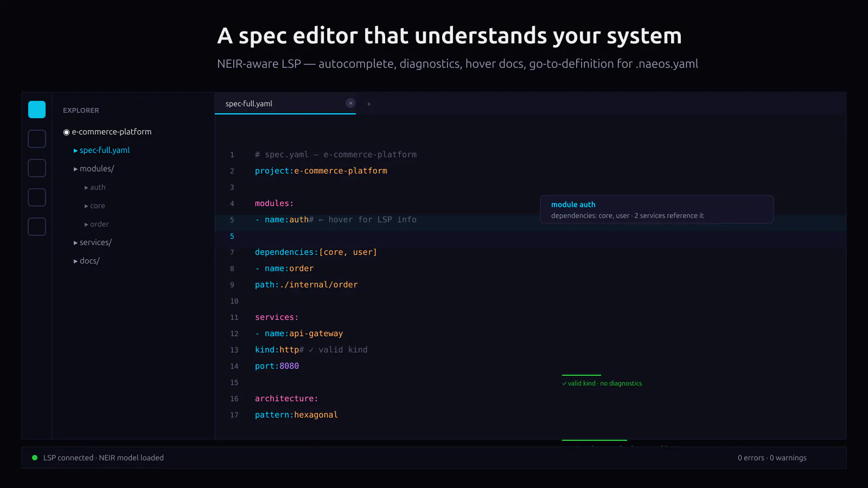Expand the auth module in Explorer tree

click(95, 187)
